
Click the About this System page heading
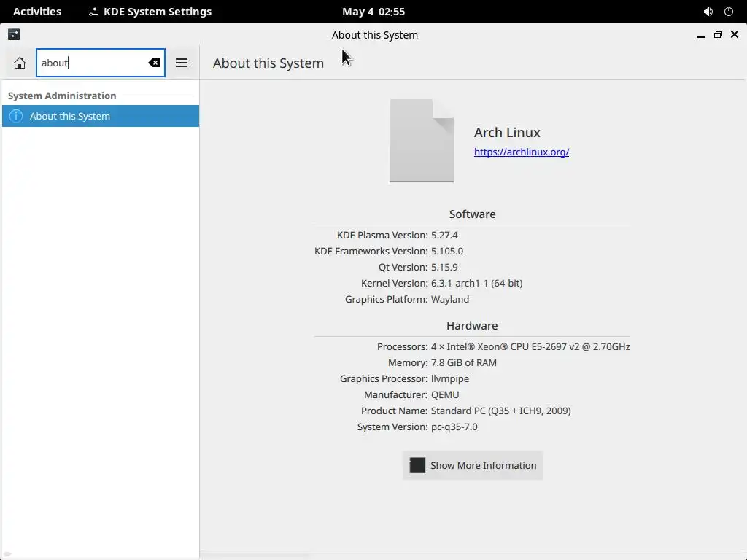pyautogui.click(x=268, y=63)
